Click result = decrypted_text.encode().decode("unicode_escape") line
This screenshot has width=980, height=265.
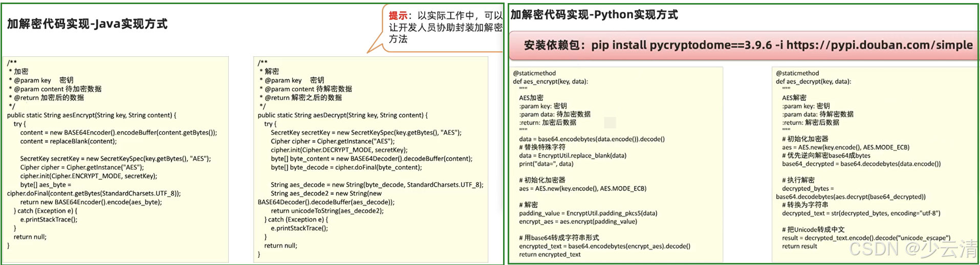pos(866,238)
